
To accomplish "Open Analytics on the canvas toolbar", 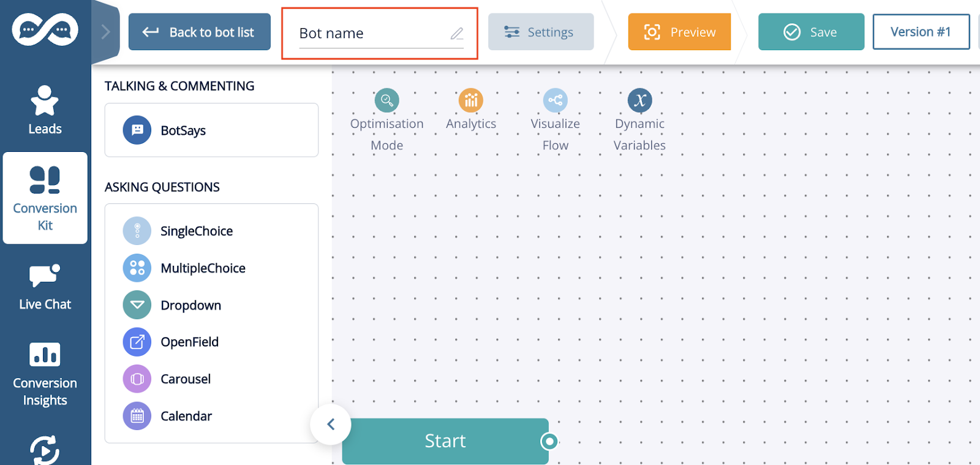I will click(471, 110).
